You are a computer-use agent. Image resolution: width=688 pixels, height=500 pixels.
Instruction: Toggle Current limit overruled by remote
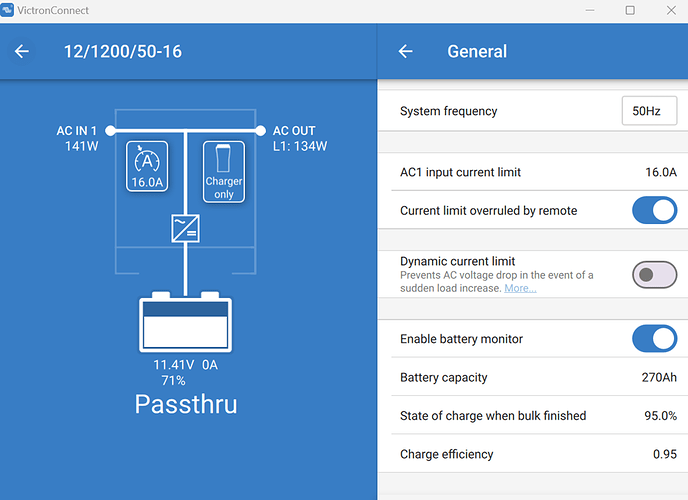point(654,210)
